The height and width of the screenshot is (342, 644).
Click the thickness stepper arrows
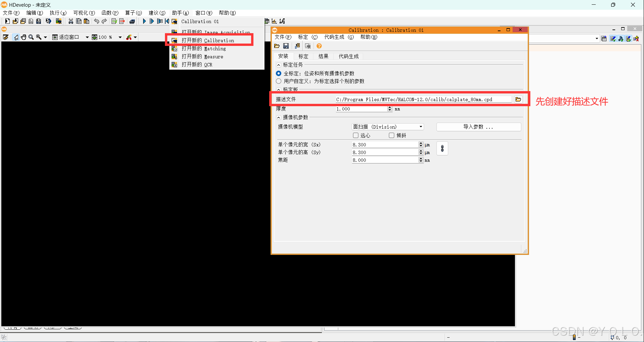[390, 109]
